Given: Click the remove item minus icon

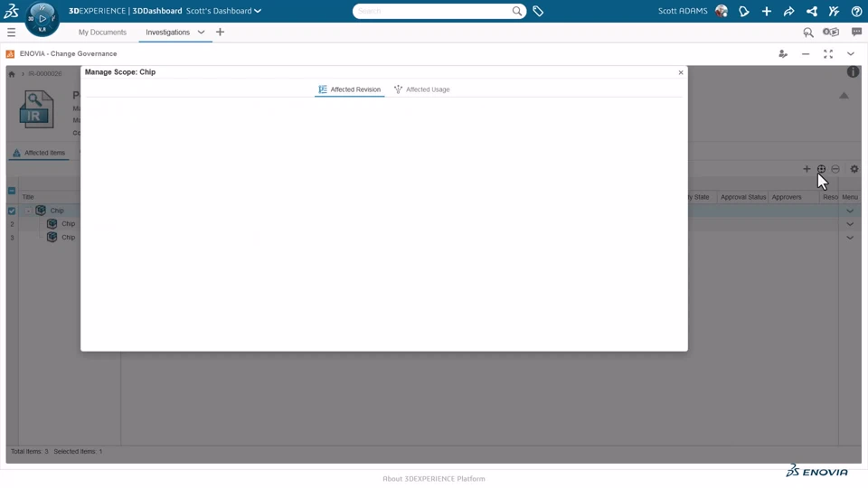Looking at the screenshot, I should [835, 169].
